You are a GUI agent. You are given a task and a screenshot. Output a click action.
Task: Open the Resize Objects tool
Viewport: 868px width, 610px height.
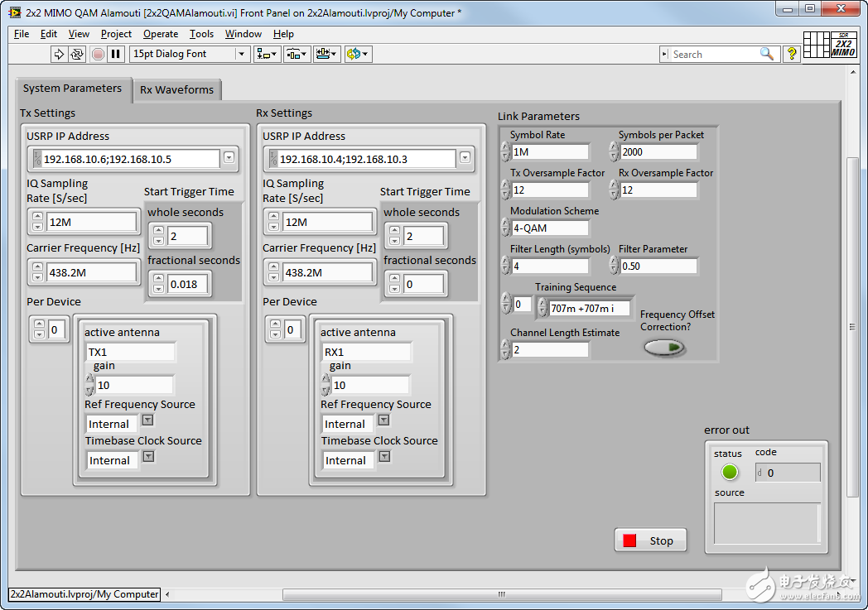pyautogui.click(x=325, y=54)
